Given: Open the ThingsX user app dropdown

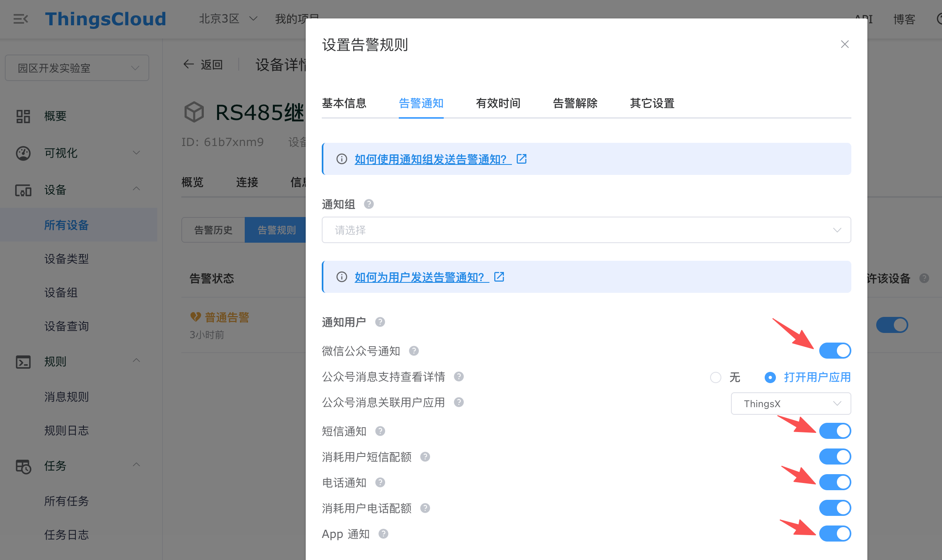Looking at the screenshot, I should pyautogui.click(x=791, y=404).
